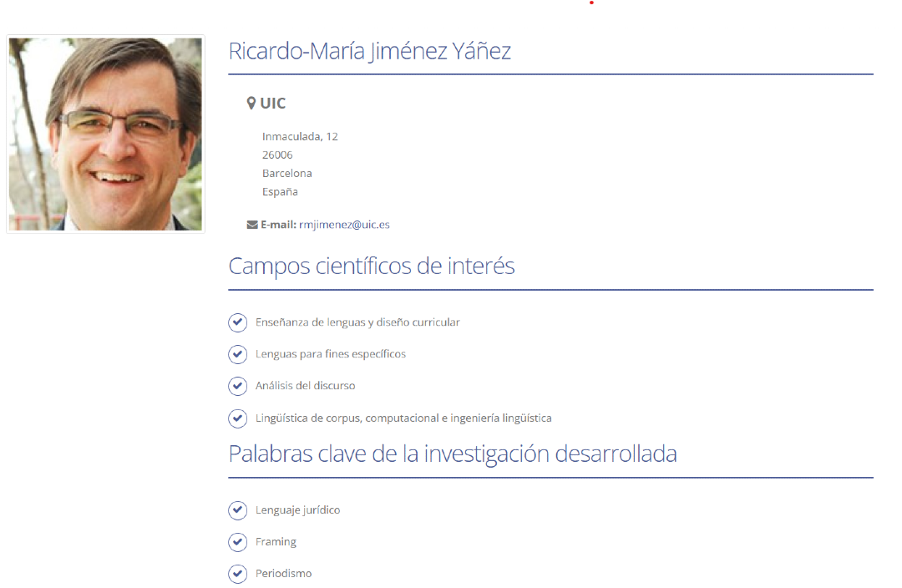
Task: Click check icon beside Framing
Action: click(x=238, y=542)
